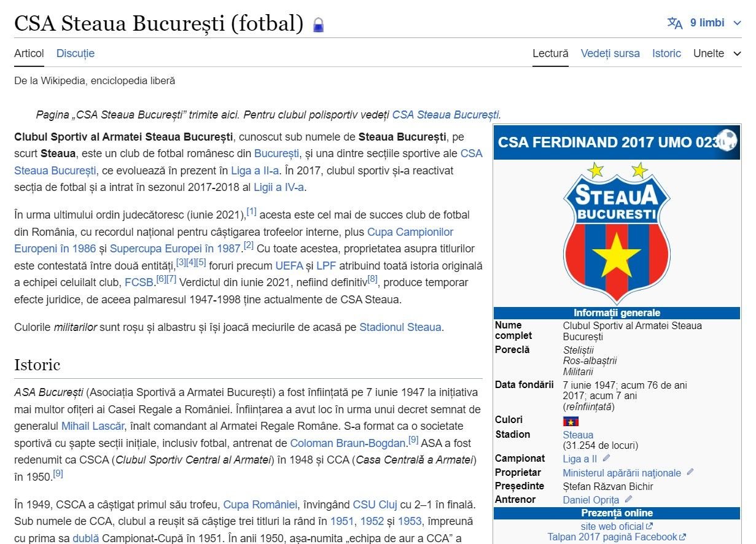The height and width of the screenshot is (544, 756).
Task: Click the article title CSA Steaua București (fotbal)
Action: 159,23
